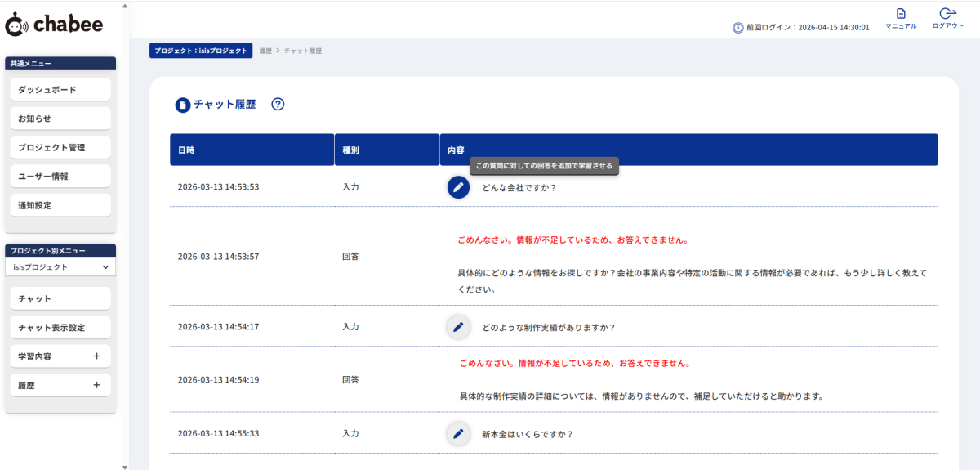This screenshot has height=470, width=980.
Task: Open the マニュアル document icon
Action: click(x=901, y=14)
